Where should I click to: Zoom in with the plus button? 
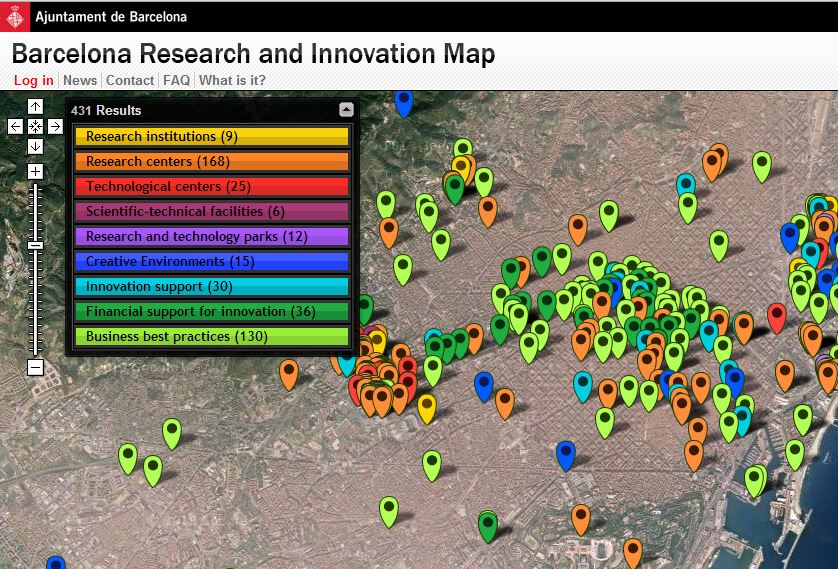click(x=35, y=172)
